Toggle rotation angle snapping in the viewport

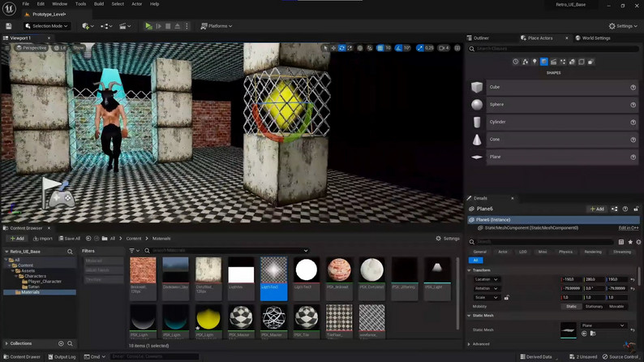click(398, 48)
